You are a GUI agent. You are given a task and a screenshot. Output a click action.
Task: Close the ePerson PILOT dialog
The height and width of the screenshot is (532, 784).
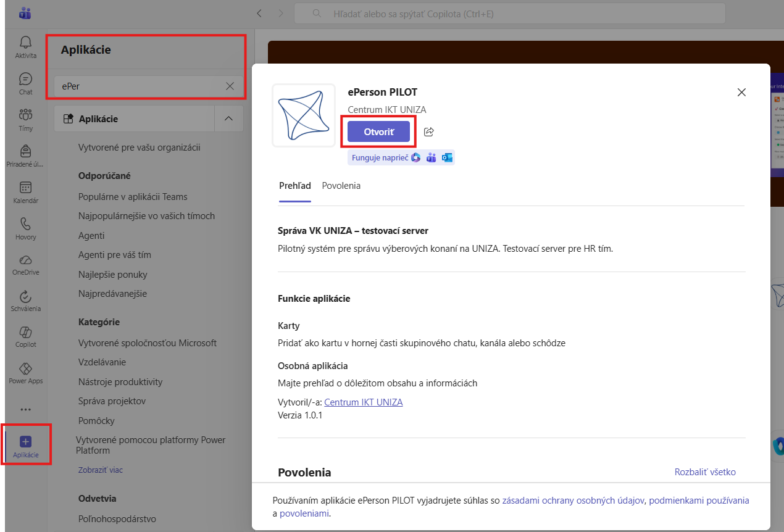tap(741, 93)
